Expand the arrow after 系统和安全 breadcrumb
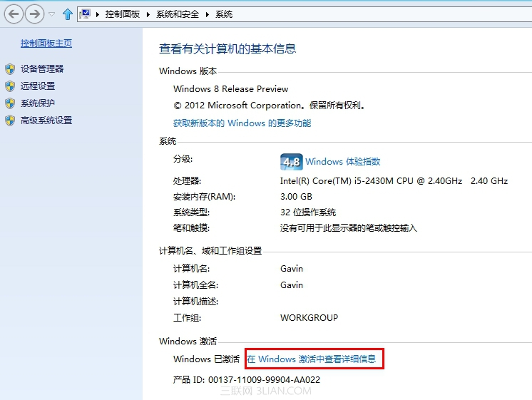This screenshot has width=532, height=400. [x=208, y=14]
